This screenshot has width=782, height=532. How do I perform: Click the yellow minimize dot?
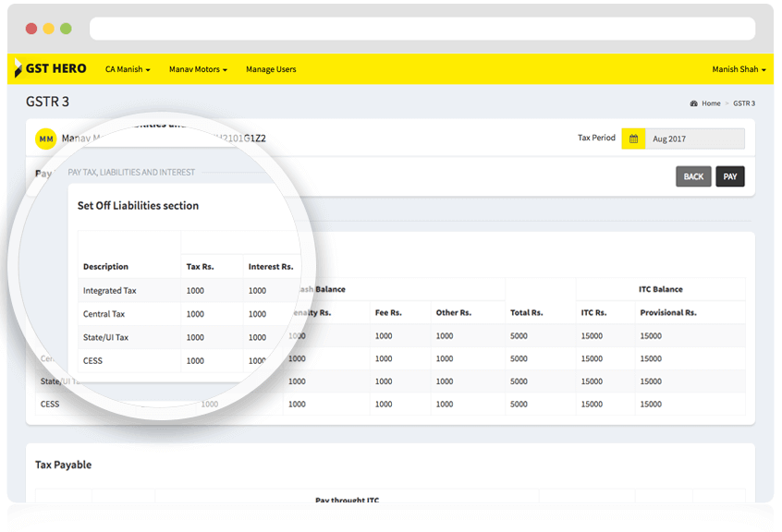tap(48, 29)
